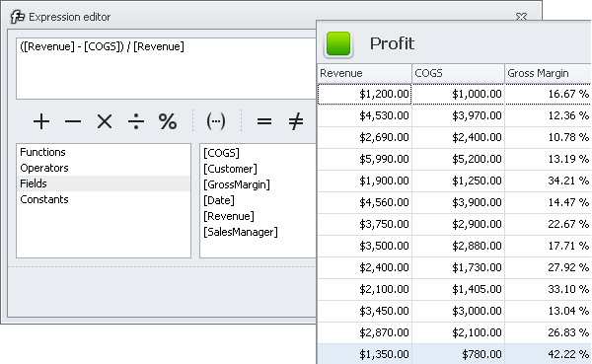Select Revenue cell $3,500.00
Viewport: 592px width, 364px height.
coord(364,246)
